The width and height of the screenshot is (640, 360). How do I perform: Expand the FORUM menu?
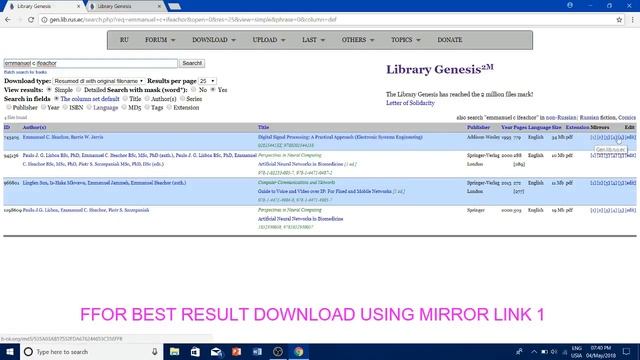click(160, 40)
